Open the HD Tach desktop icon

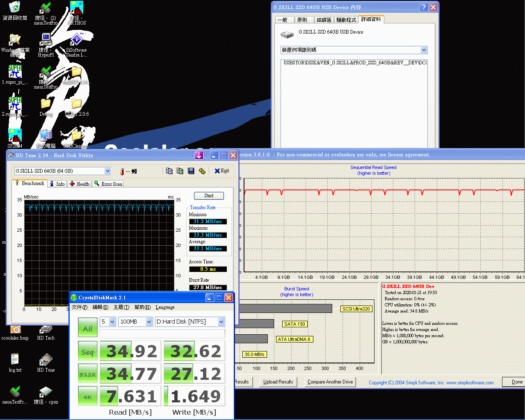[46, 329]
